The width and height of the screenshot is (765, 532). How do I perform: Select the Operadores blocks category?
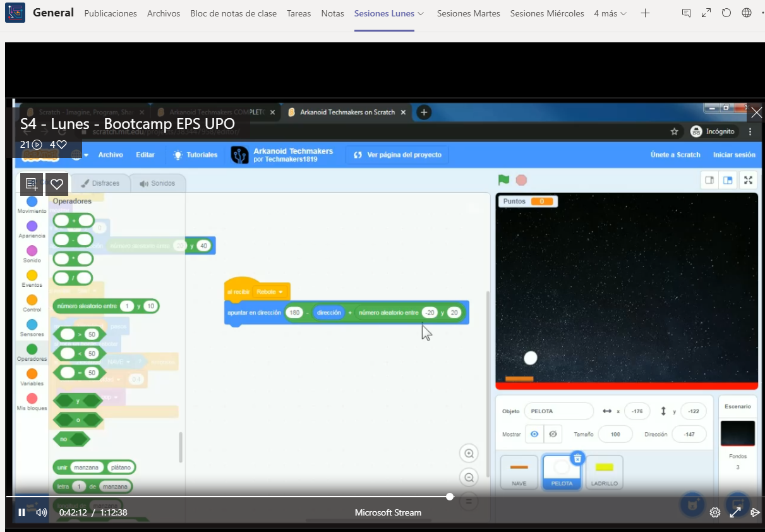pos(32,353)
